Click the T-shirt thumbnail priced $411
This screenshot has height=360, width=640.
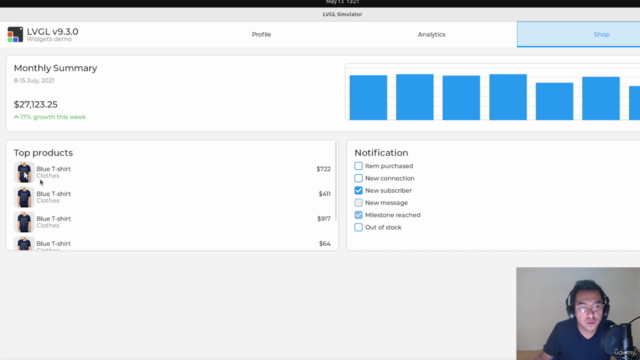(24, 197)
